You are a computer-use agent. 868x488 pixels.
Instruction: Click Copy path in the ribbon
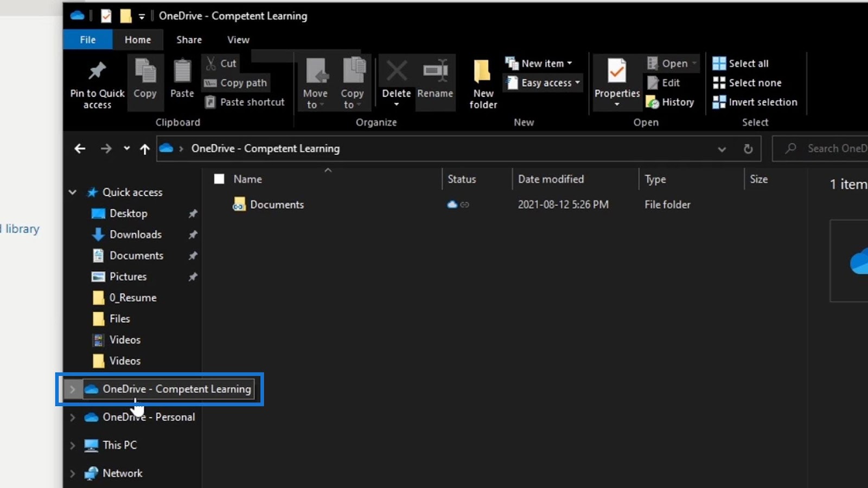pyautogui.click(x=235, y=83)
